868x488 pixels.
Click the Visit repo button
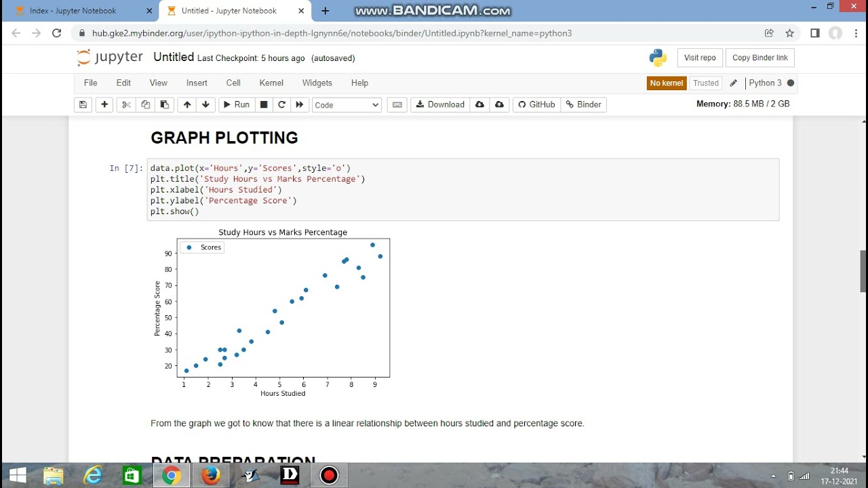tap(700, 58)
